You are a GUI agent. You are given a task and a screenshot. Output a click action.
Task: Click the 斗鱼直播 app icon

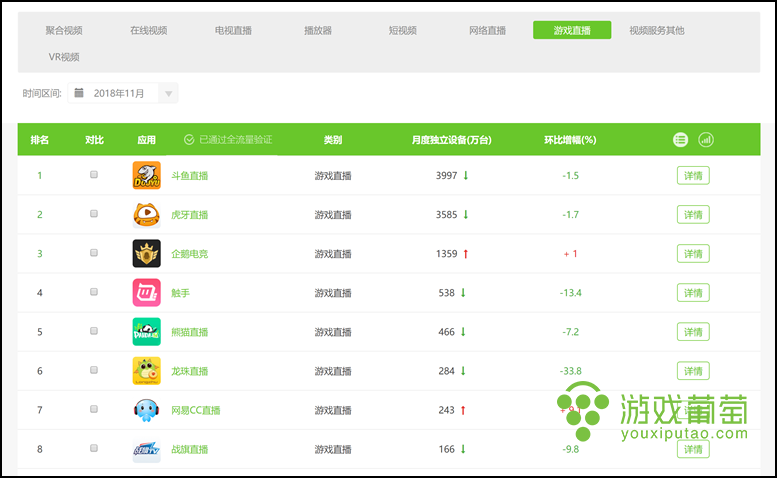146,175
